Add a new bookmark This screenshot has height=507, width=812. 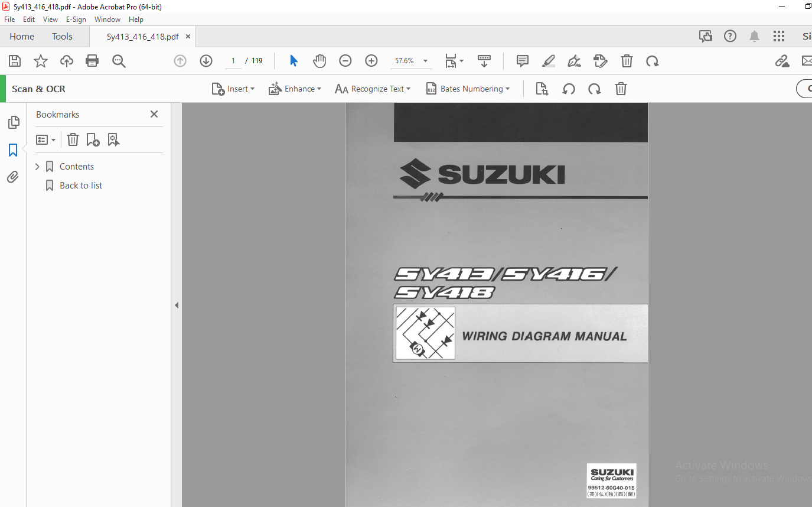pos(93,140)
